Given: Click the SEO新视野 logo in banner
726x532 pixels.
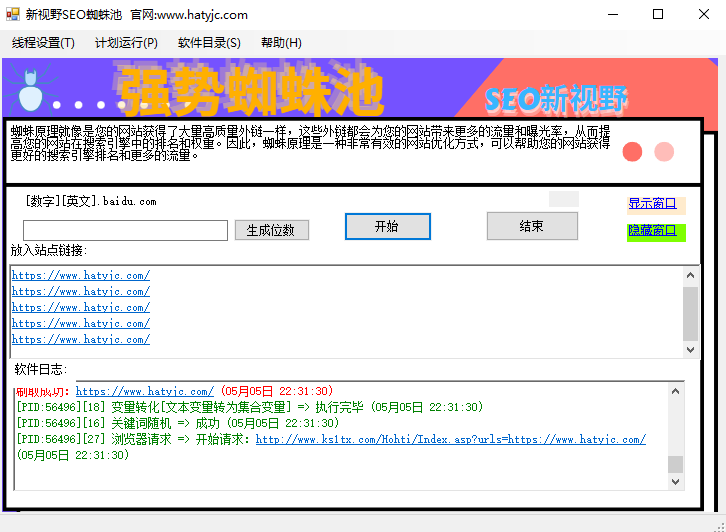Looking at the screenshot, I should pos(556,98).
